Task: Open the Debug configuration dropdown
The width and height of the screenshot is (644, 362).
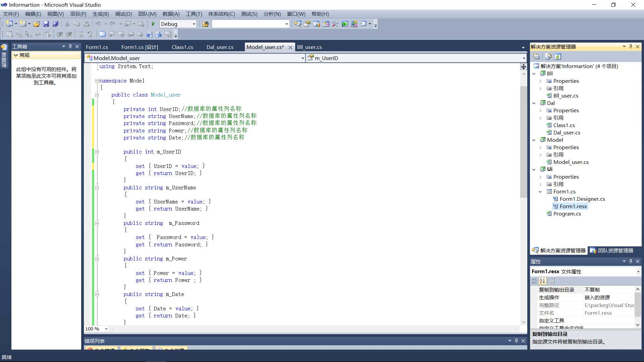Action: (x=194, y=24)
